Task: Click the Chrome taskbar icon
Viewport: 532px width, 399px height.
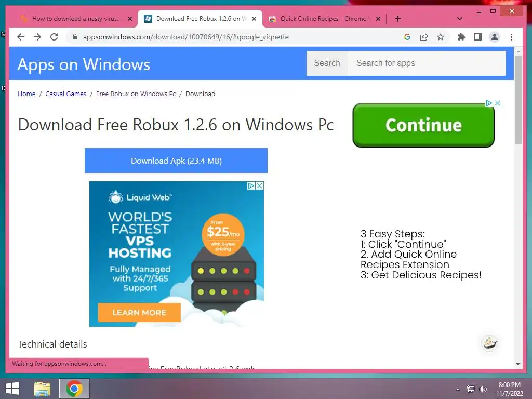Action: 74,389
